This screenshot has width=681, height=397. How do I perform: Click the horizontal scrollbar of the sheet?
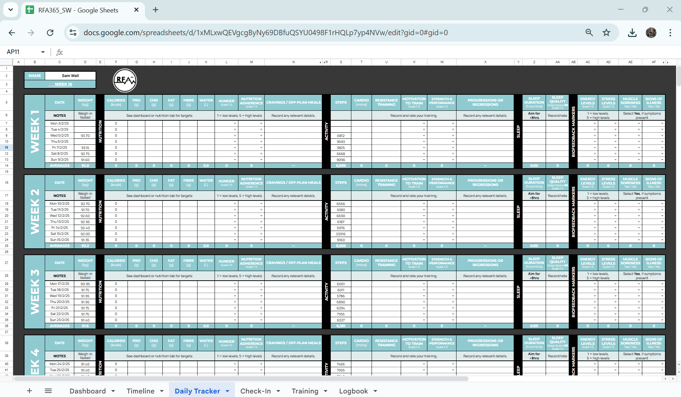pyautogui.click(x=241, y=379)
